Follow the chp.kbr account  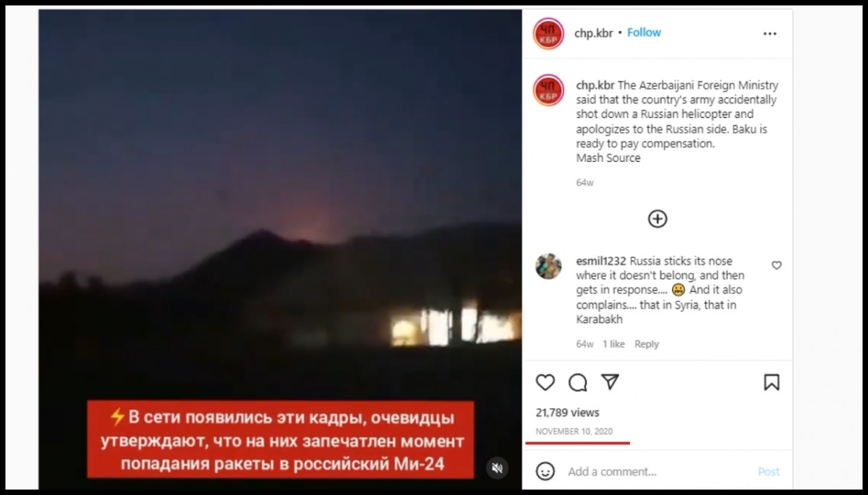(644, 33)
